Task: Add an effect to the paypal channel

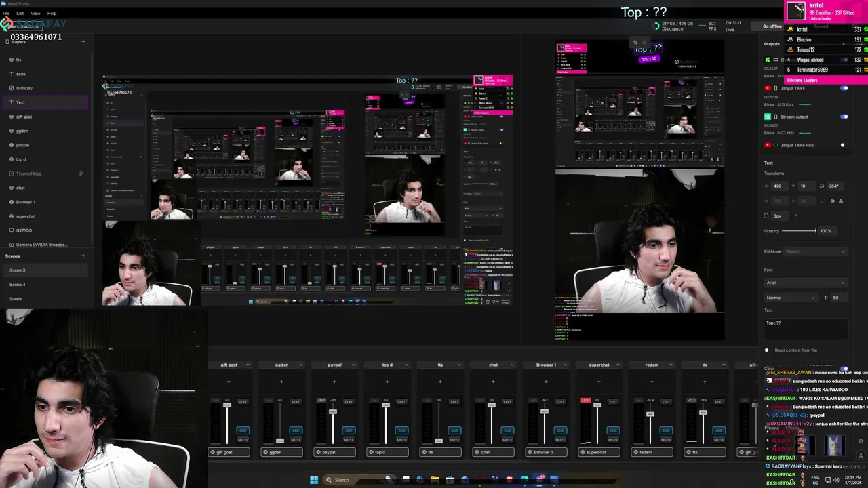Action: [334, 381]
